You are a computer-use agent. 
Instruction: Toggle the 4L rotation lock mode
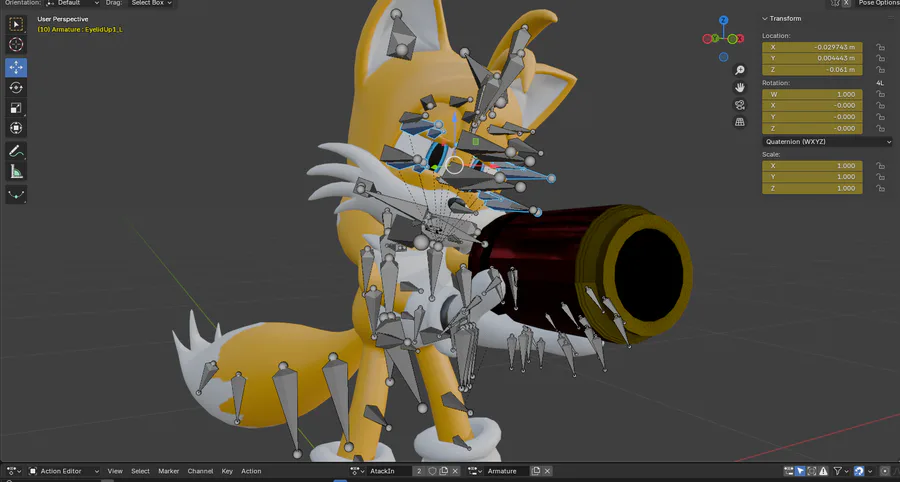(880, 83)
